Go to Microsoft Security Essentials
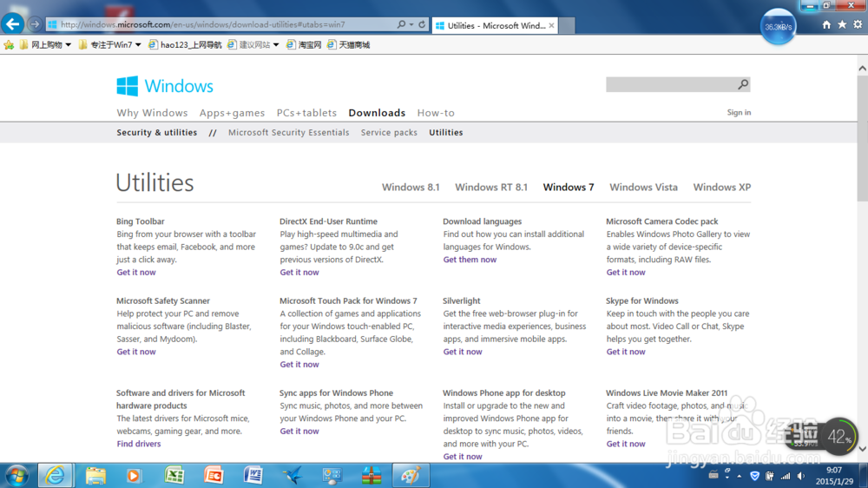This screenshot has height=488, width=868. [x=288, y=132]
